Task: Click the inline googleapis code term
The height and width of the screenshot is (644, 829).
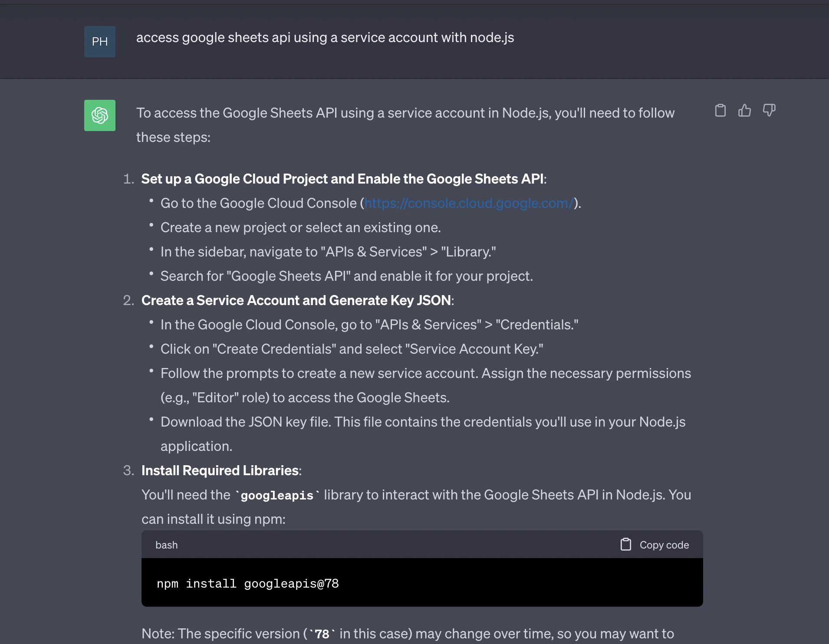Action: coord(277,495)
